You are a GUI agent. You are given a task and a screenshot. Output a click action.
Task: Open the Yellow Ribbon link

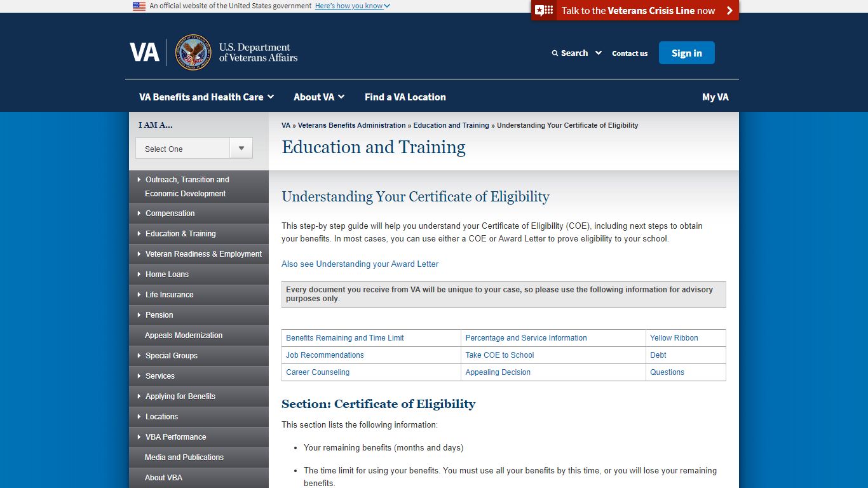674,338
